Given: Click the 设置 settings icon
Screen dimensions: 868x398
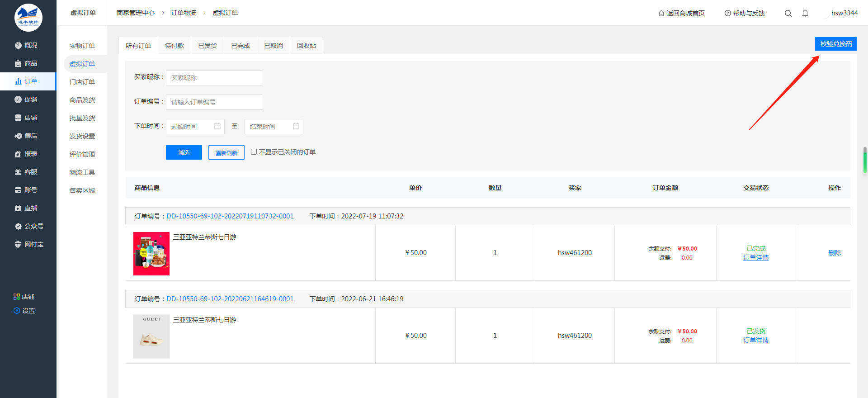Looking at the screenshot, I should click(17, 311).
